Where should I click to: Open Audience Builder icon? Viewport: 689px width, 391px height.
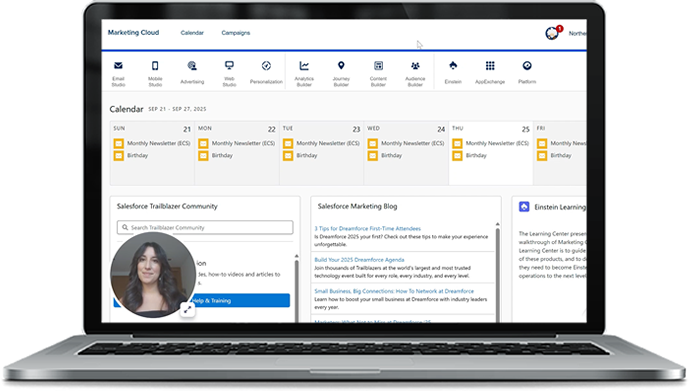(x=415, y=66)
